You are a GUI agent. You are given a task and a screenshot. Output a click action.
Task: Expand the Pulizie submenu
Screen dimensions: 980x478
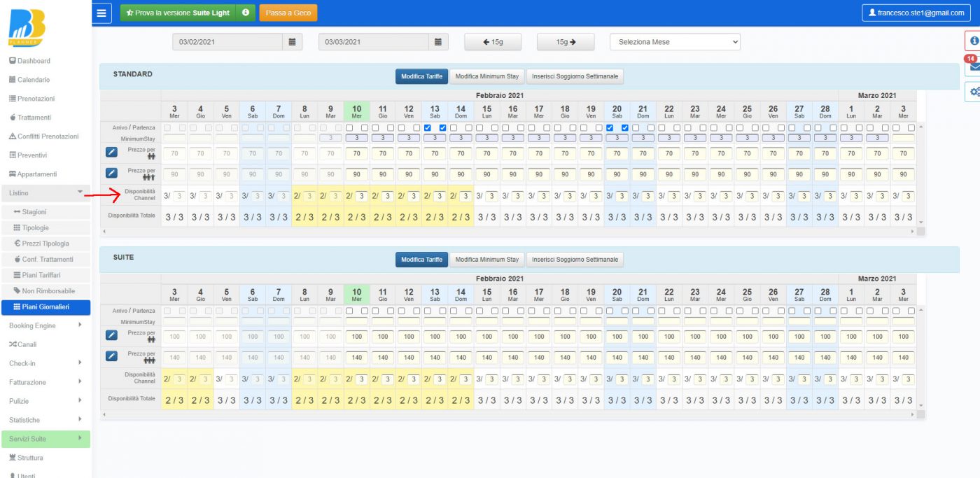(x=45, y=401)
